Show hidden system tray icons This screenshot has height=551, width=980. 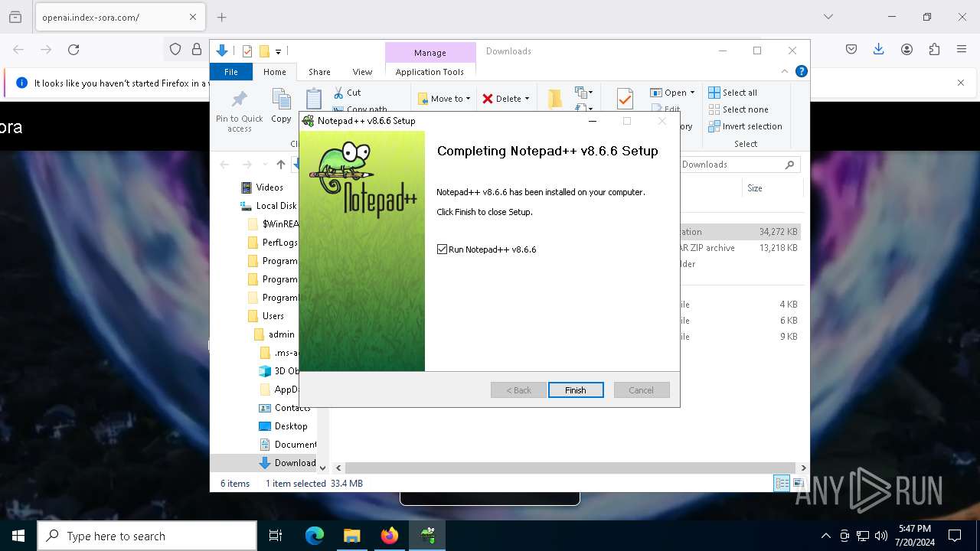825,536
